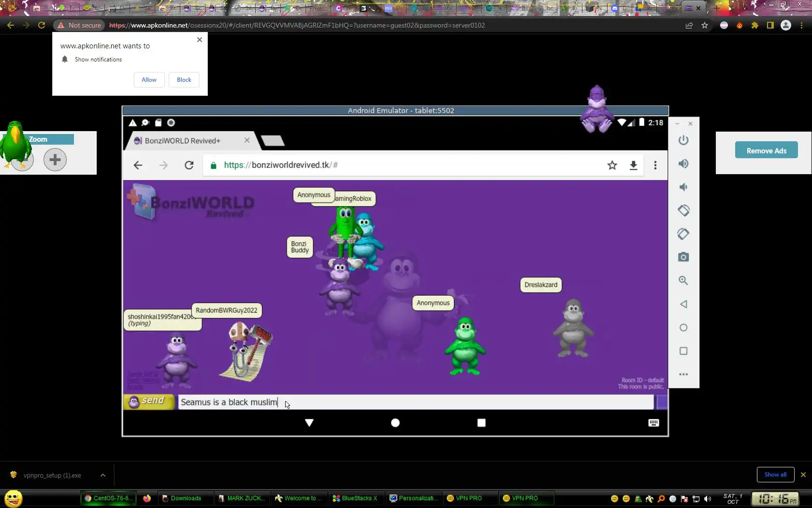Image resolution: width=812 pixels, height=508 pixels.
Task: Rotate emulator right with lower rotate icon
Action: pyautogui.click(x=683, y=234)
